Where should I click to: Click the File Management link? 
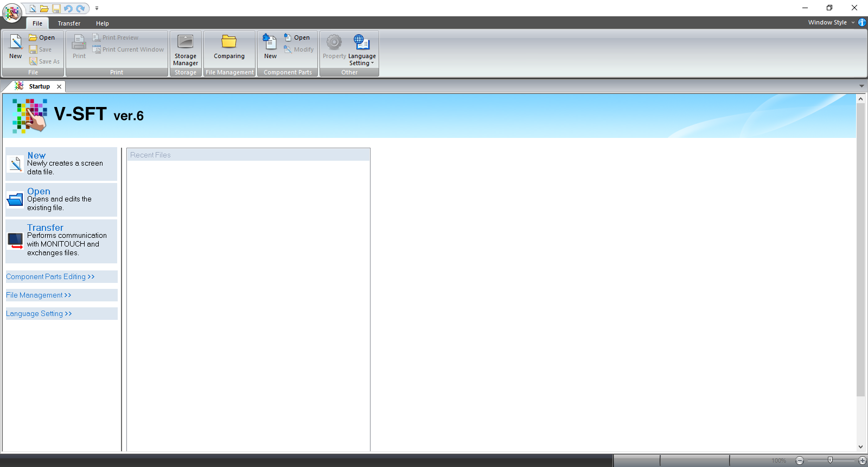coord(39,295)
